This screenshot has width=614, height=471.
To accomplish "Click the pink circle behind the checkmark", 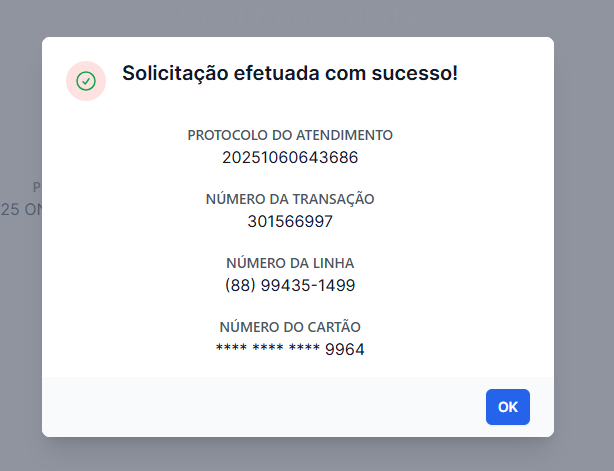I will [86, 81].
